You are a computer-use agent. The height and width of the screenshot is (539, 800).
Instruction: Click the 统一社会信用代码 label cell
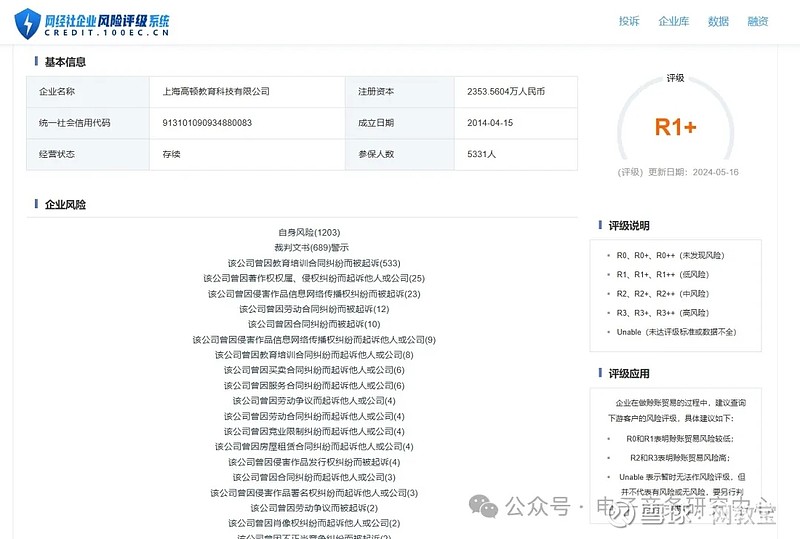click(x=88, y=123)
